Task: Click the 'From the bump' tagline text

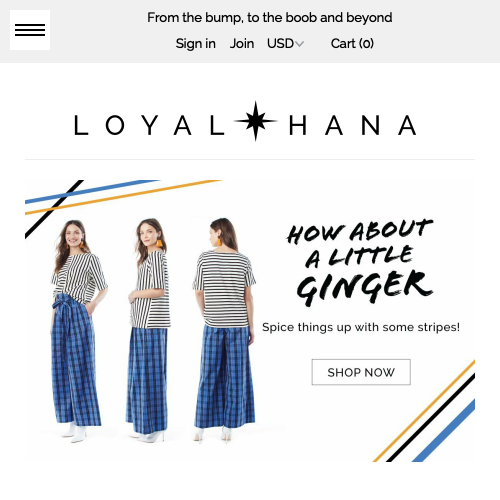Action: 270,18
